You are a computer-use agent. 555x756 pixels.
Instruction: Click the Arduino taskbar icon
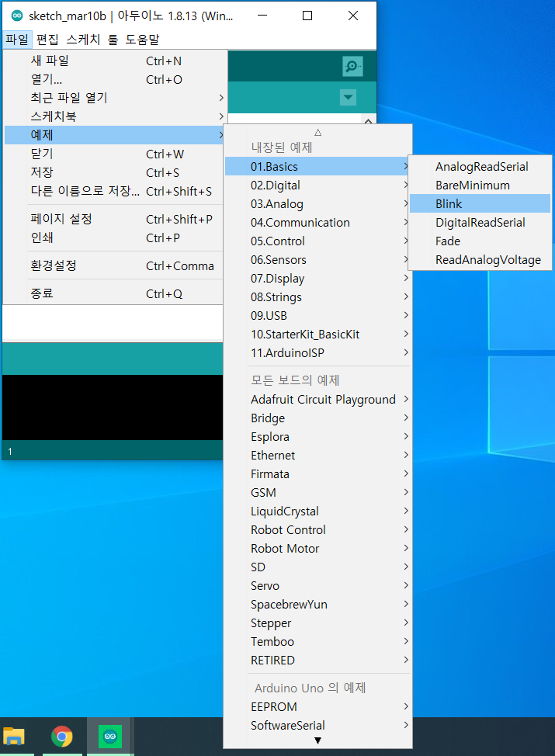110,737
